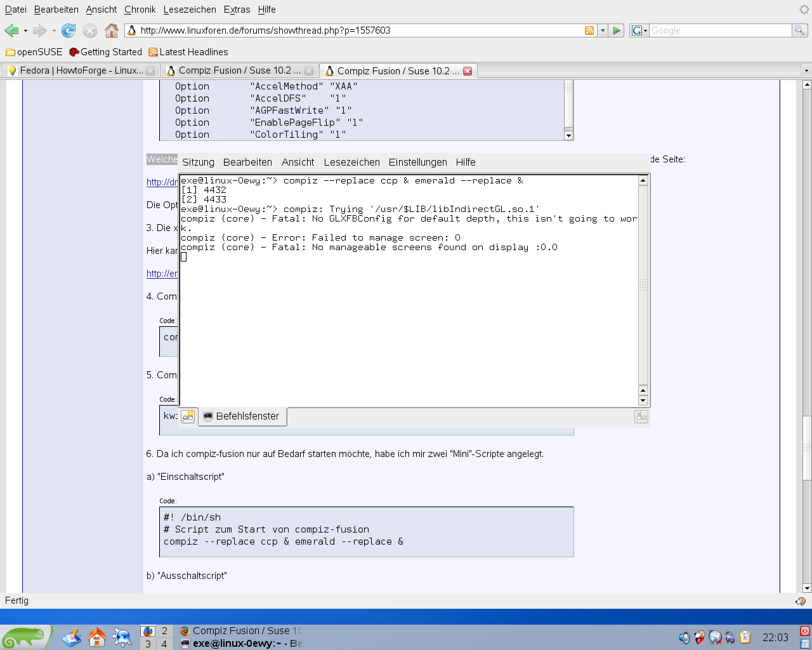Go to the browser Home page
The width and height of the screenshot is (812, 650).
coord(112,30)
